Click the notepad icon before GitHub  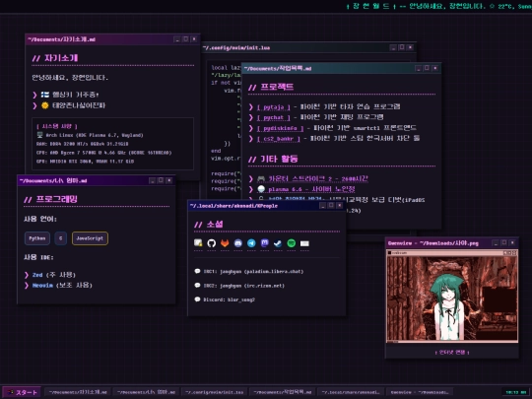[198, 243]
